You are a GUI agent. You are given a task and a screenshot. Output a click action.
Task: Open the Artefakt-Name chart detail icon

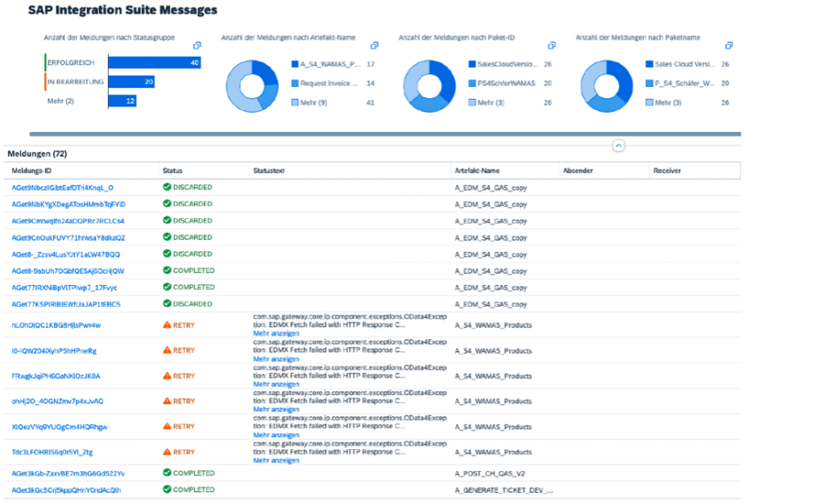(374, 46)
